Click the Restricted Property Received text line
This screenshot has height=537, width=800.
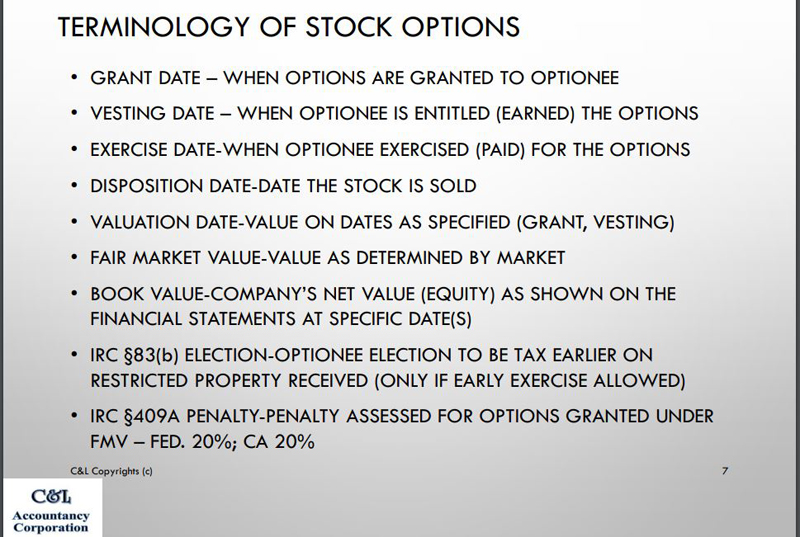[x=387, y=380]
